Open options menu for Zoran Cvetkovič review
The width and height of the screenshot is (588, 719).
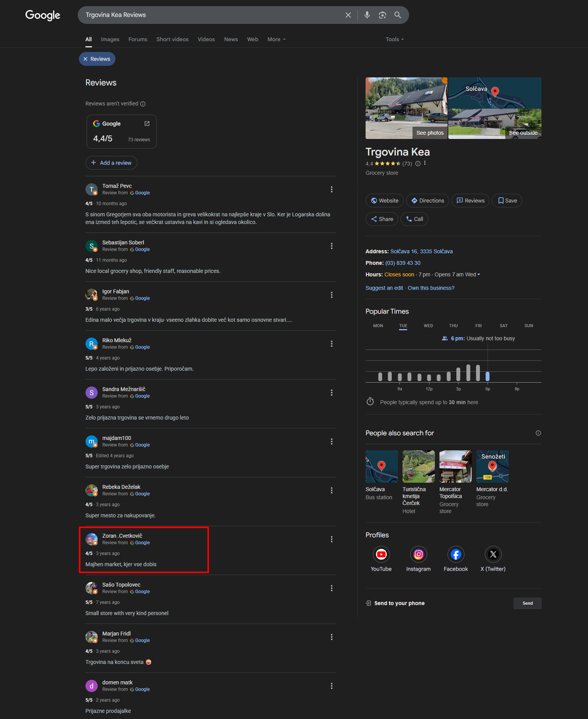(x=332, y=539)
